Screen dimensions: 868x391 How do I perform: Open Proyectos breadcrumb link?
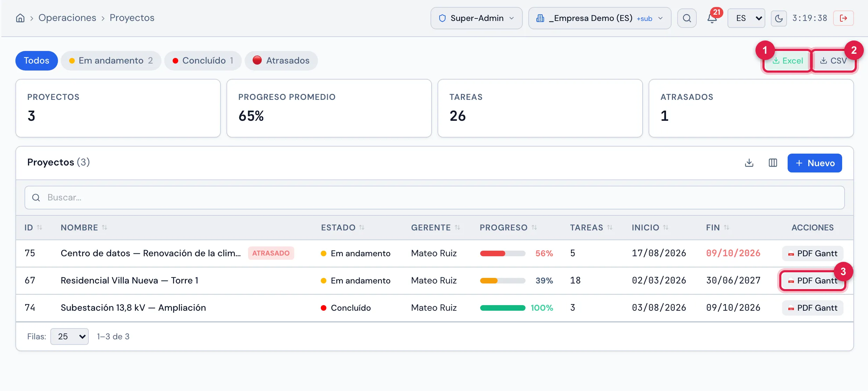point(132,18)
